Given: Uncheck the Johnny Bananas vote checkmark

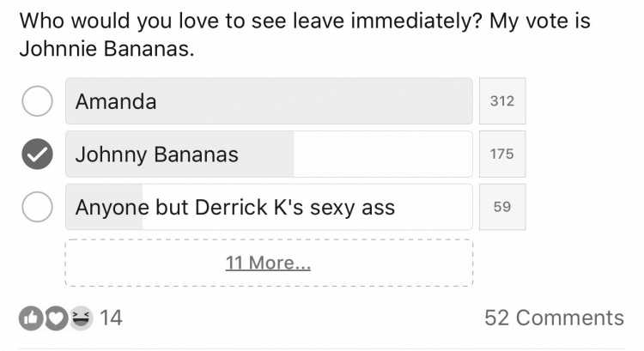Looking at the screenshot, I should click(x=38, y=154).
